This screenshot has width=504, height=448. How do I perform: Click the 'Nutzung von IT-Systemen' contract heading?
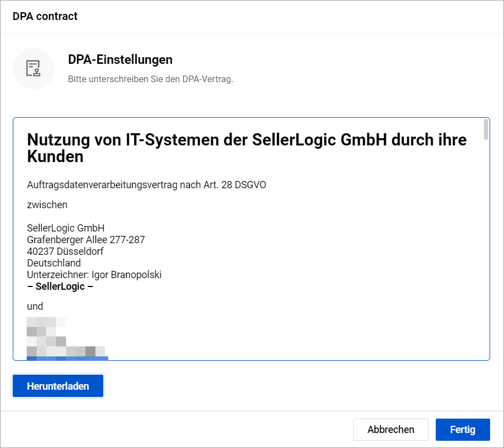pyautogui.click(x=246, y=148)
